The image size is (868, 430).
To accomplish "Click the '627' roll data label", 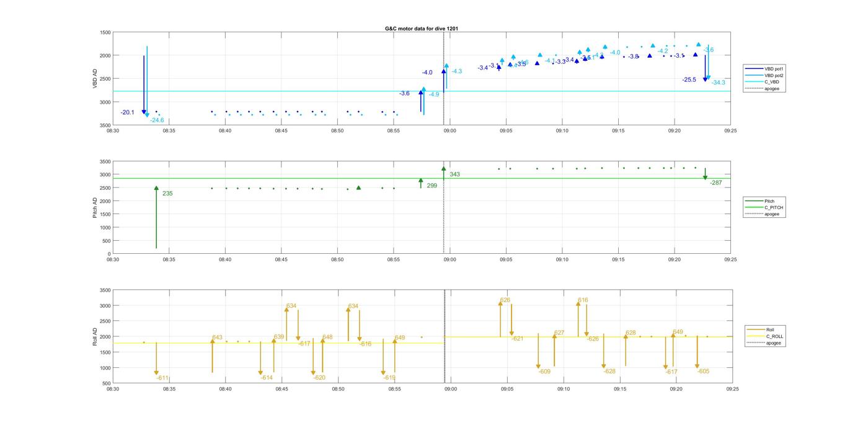I will (x=559, y=333).
